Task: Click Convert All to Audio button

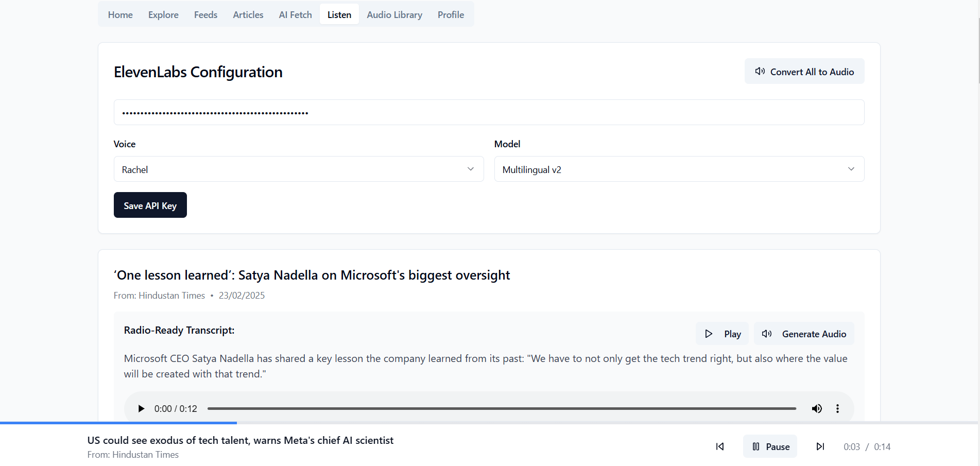Action: [804, 72]
